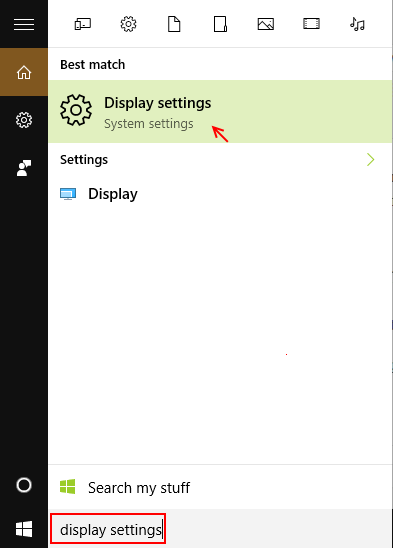This screenshot has height=548, width=393.
Task: Open the sidebar settings gear icon
Action: click(x=24, y=120)
